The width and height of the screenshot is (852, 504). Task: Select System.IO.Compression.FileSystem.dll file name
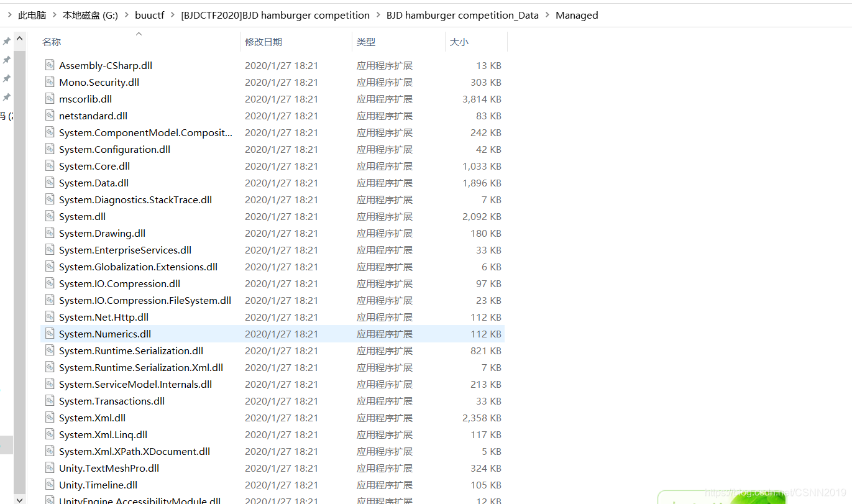click(145, 300)
